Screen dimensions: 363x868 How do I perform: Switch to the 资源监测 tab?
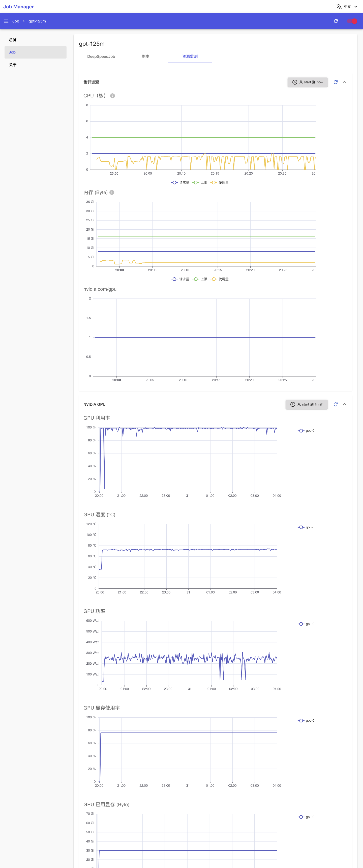point(190,57)
